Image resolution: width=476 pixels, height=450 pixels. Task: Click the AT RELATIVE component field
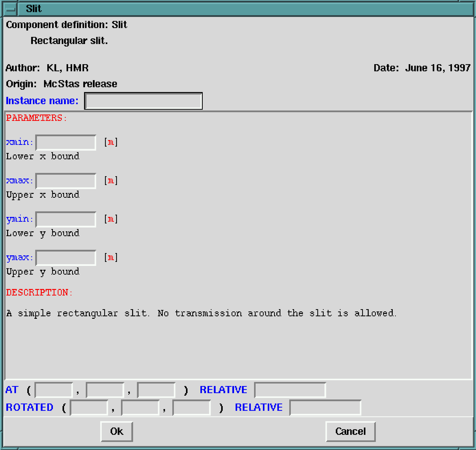290,390
